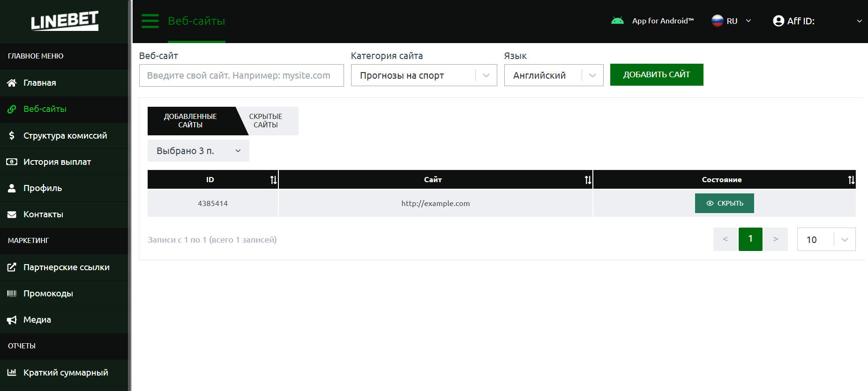The height and width of the screenshot is (391, 868).
Task: Open the Выбрано 3 п. columns dropdown
Action: coord(198,151)
